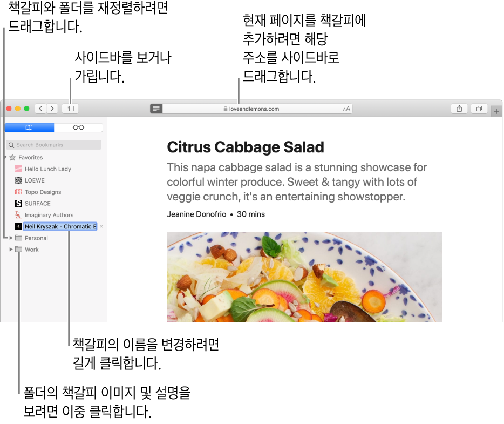
Task: Select the Personal folder row
Action: coord(53,238)
